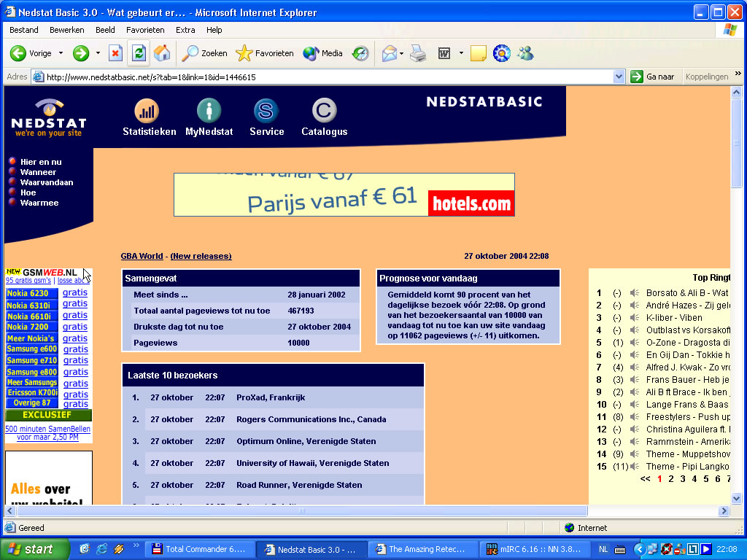
Task: Click the Waarvandaan sidebar link
Action: tap(47, 182)
